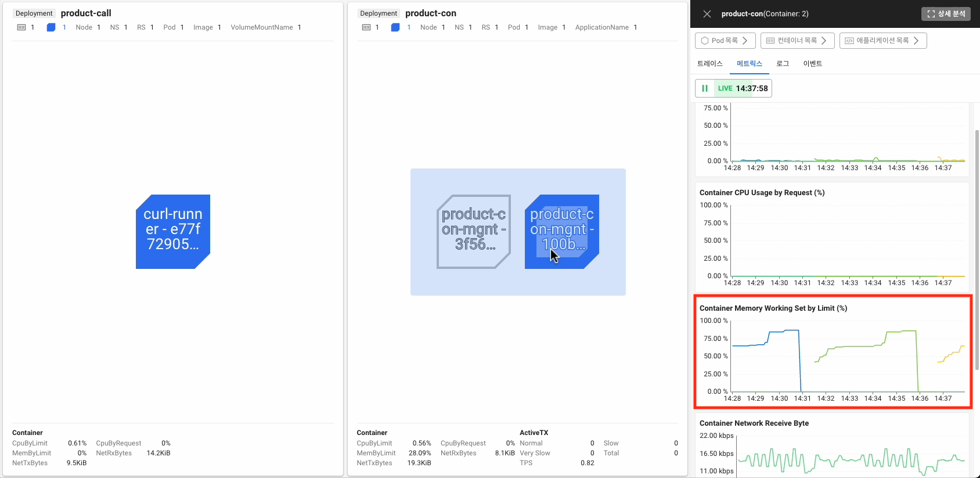Click the RS label in product-con header
Image resolution: width=980 pixels, height=478 pixels.
pos(486,27)
